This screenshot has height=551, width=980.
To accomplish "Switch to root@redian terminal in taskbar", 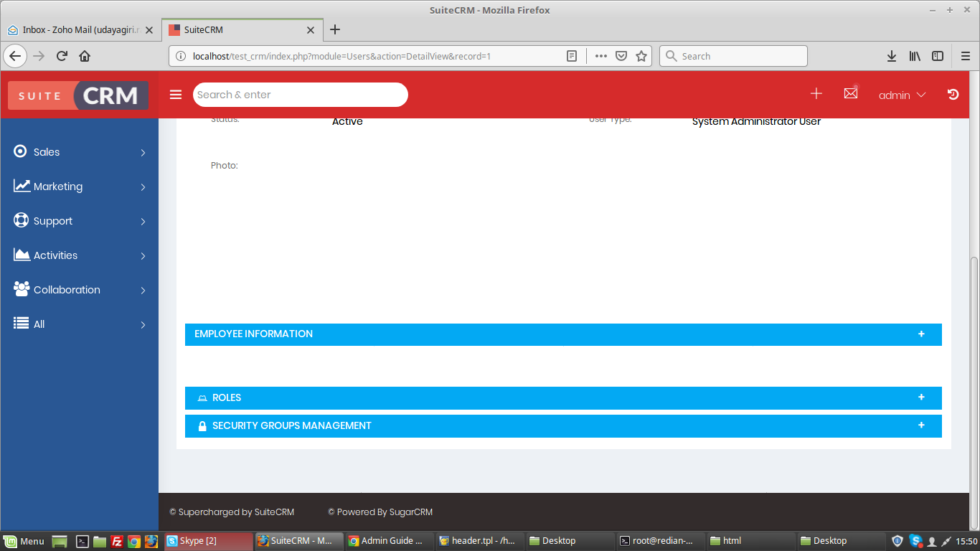I will [x=660, y=541].
